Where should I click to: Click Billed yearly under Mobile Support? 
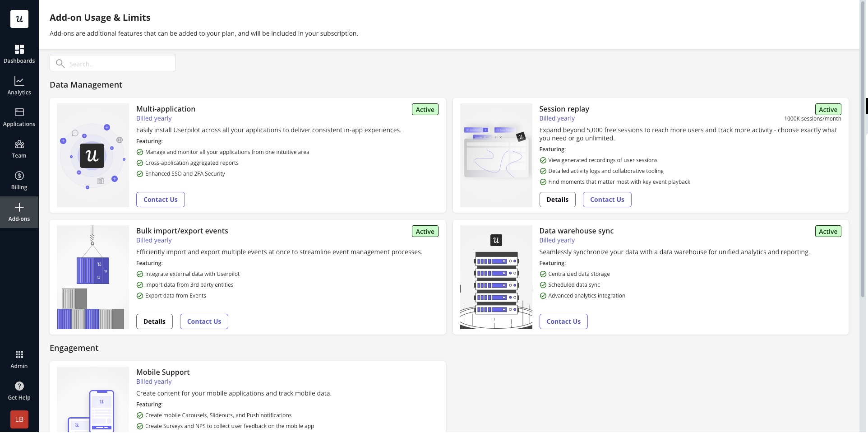[154, 382]
